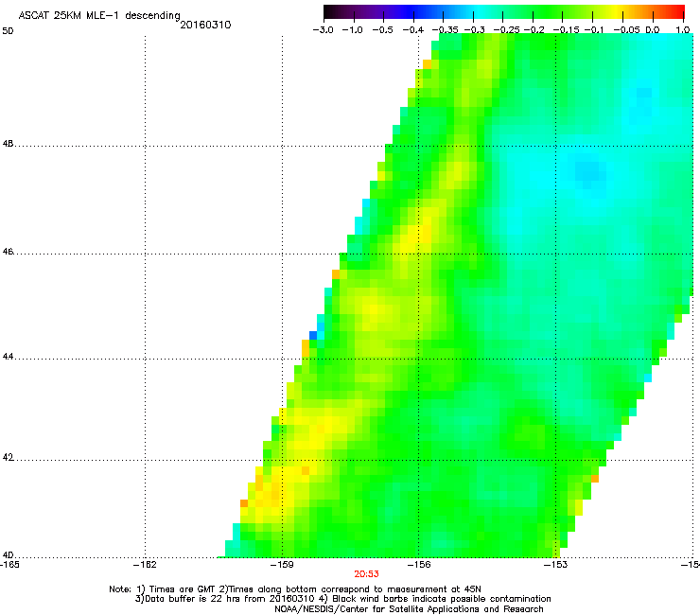Click the latitude axis label 40

click(x=8, y=554)
